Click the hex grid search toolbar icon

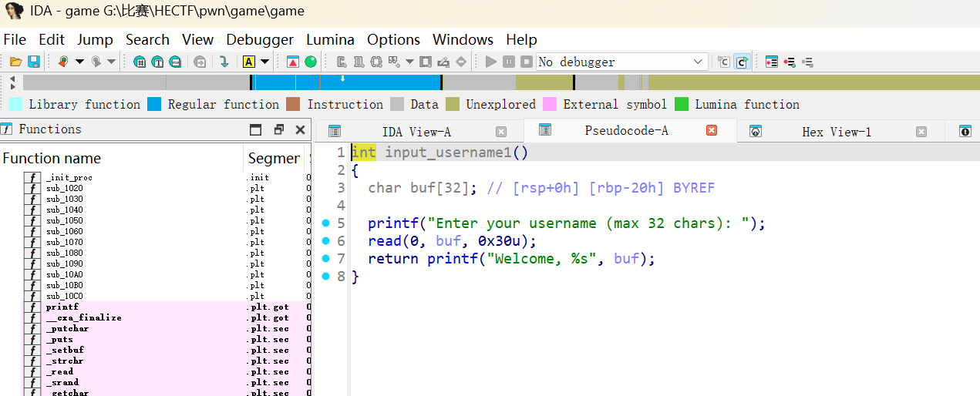140,62
